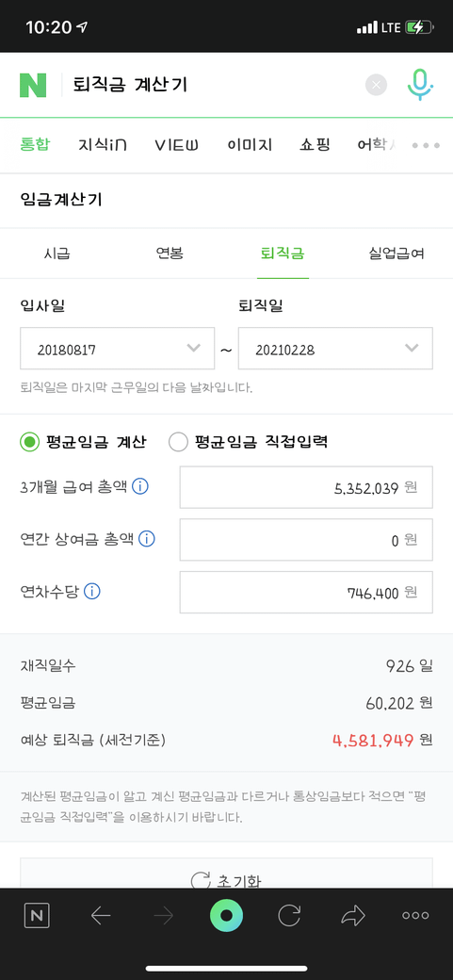This screenshot has width=453, height=980.
Task: Expand 퇴직일 date dropdown
Action: [335, 348]
